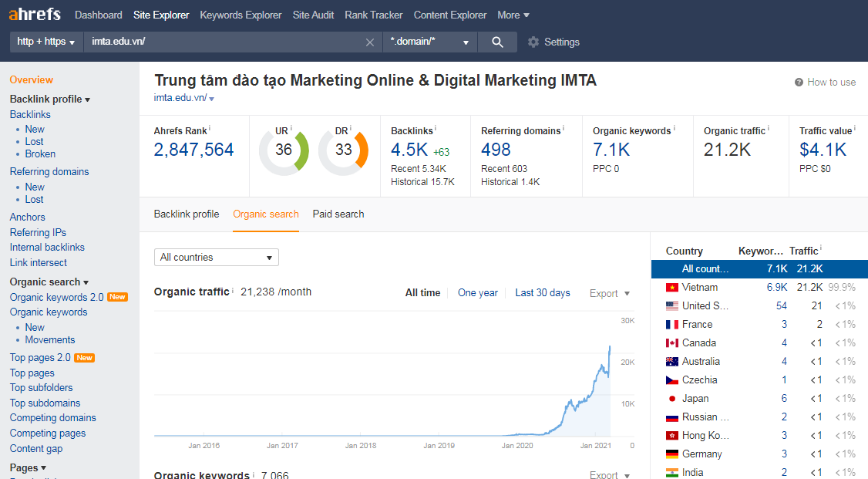Select the All countries table row
This screenshot has height=479, width=868.
759,269
